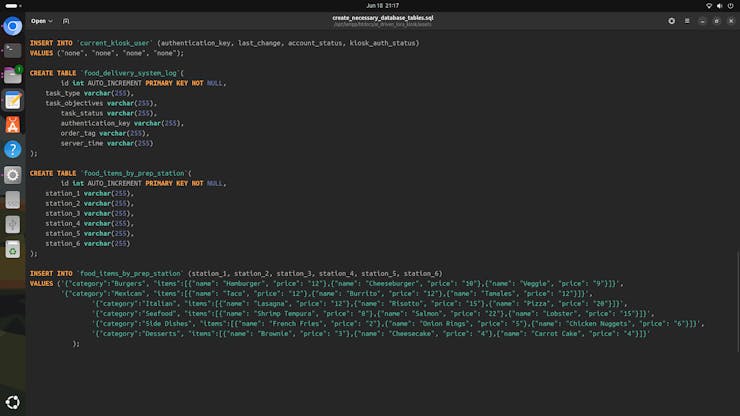Open the hamburger main menu
The height and width of the screenshot is (416, 740).
[687, 20]
